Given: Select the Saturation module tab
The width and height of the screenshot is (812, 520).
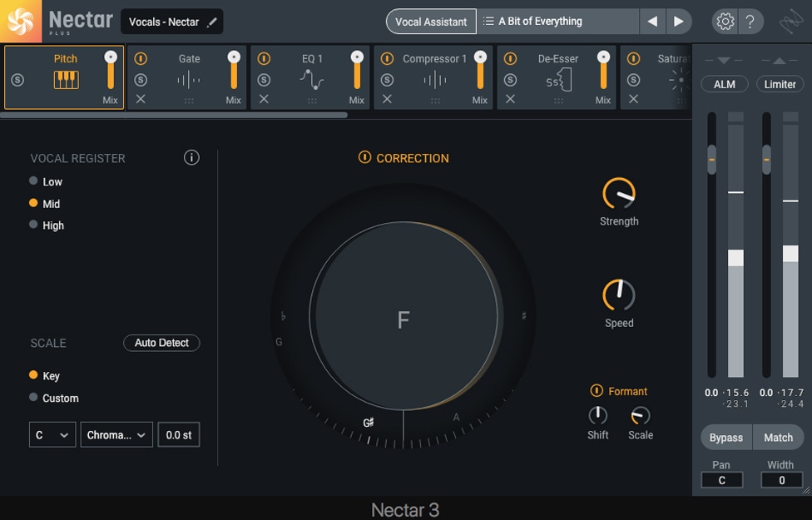Looking at the screenshot, I should click(656, 77).
